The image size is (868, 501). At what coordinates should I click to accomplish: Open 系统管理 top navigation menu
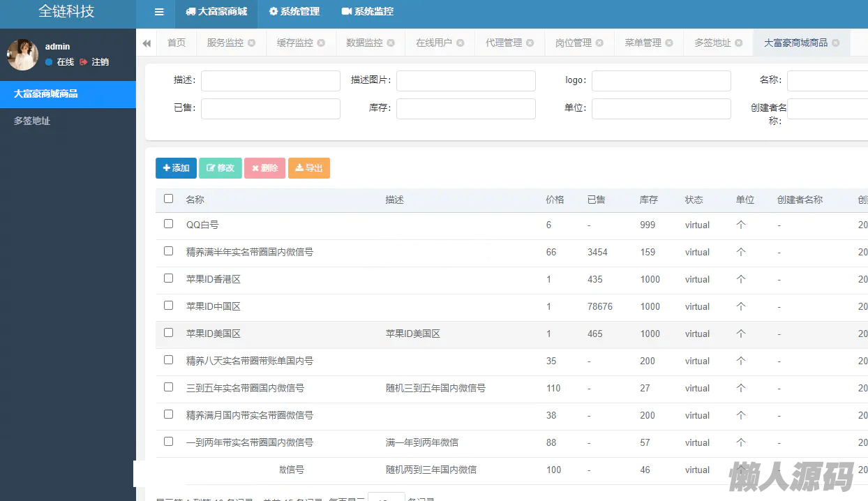click(x=294, y=12)
